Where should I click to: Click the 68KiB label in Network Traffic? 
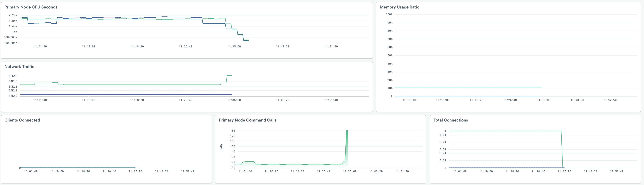point(13,76)
